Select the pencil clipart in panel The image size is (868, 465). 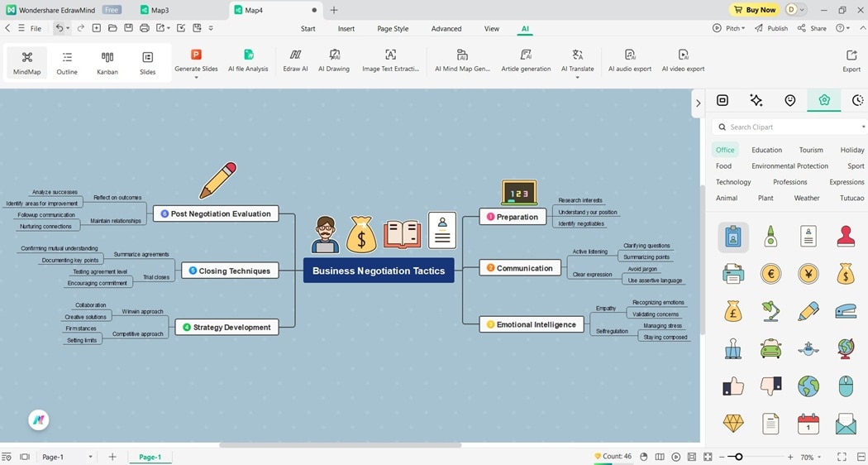click(x=808, y=311)
